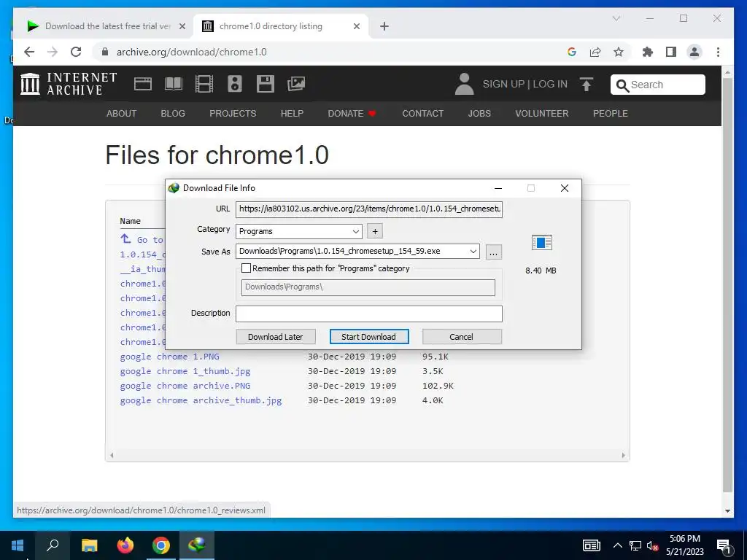The height and width of the screenshot is (560, 747).
Task: Open the ABOUT menu item
Action: [122, 113]
